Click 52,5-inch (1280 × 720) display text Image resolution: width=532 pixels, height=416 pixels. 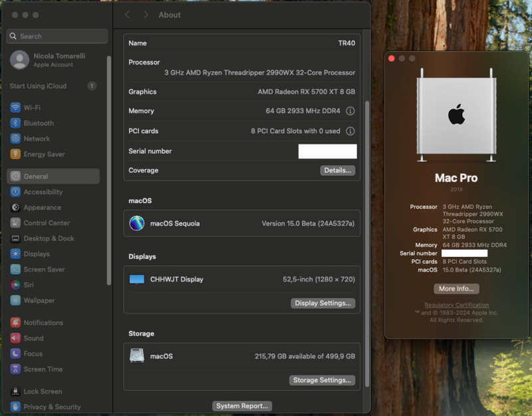click(319, 279)
